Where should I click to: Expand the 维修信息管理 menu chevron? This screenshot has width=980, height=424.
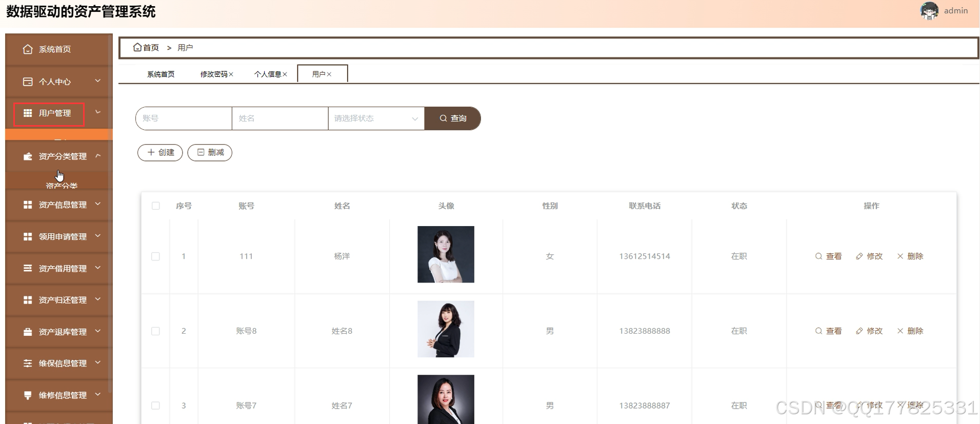(98, 394)
